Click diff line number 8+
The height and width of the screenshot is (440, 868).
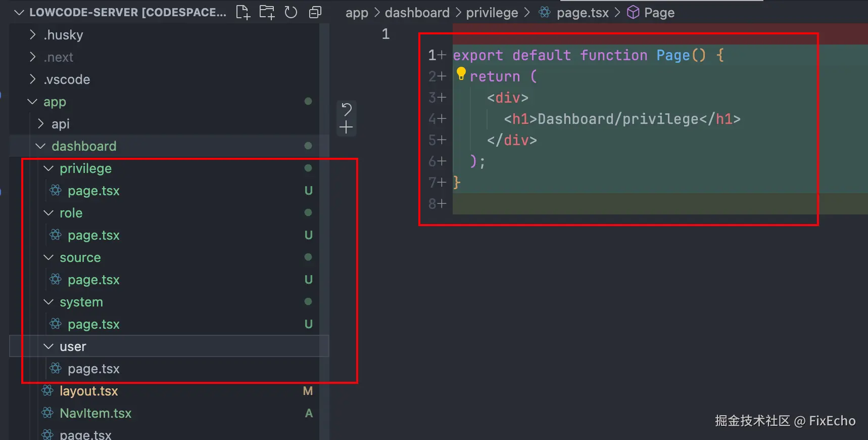(x=438, y=204)
